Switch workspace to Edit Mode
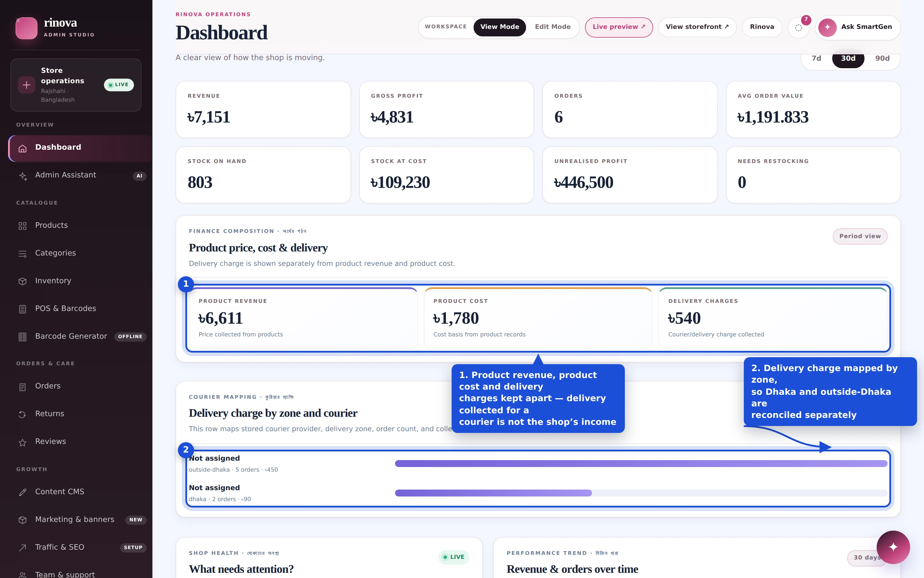Screen dimensions: 924x578 552,27
